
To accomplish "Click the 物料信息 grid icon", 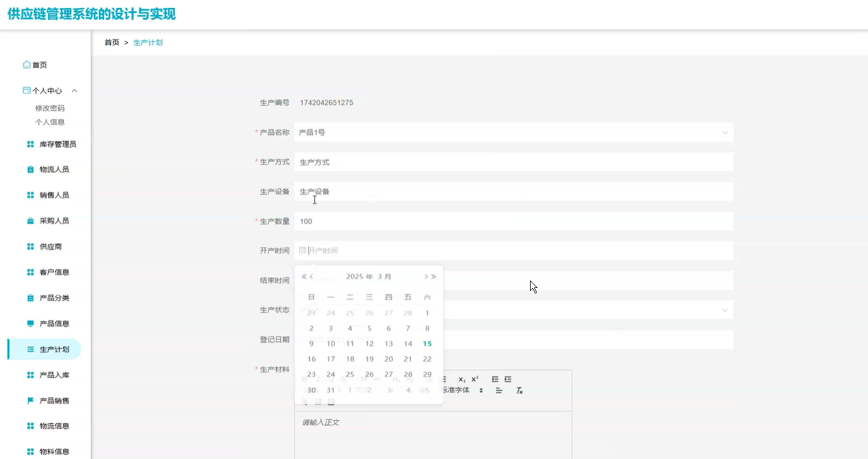I will (30, 452).
